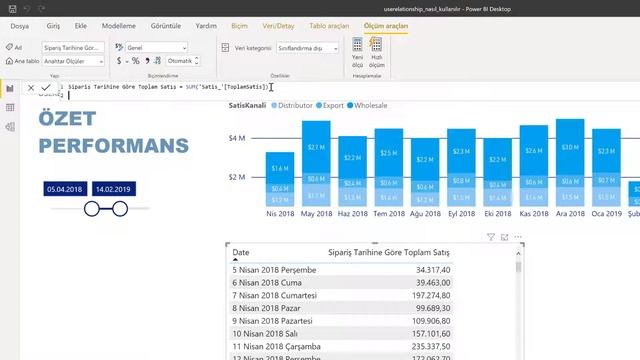Click the Focus mode icon on table
This screenshot has width=640, height=360.
click(x=504, y=237)
